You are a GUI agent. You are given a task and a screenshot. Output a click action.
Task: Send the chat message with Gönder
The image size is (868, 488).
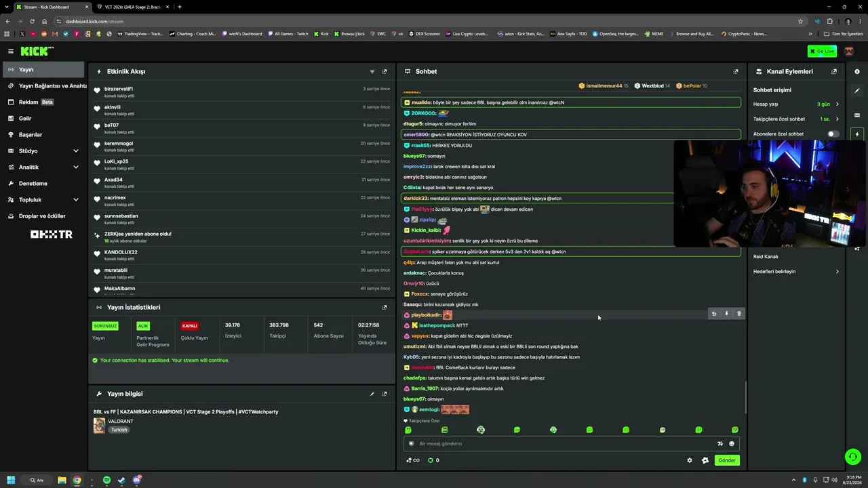(727, 460)
